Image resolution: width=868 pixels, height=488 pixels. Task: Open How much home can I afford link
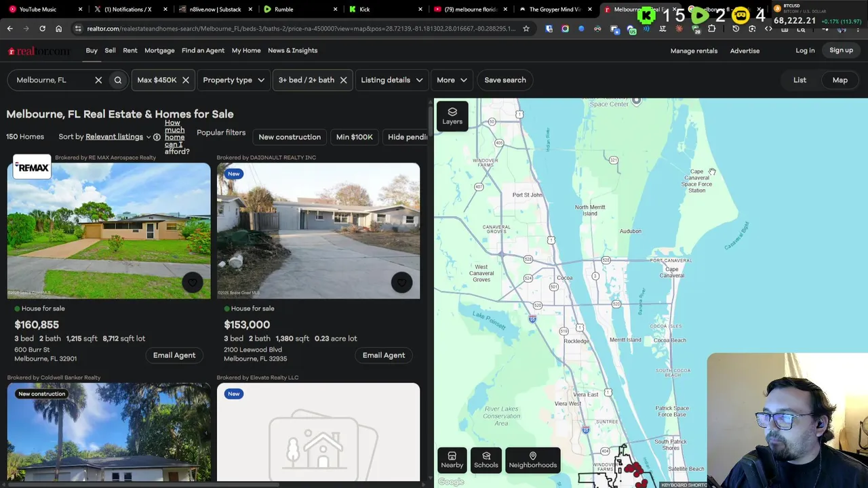[176, 137]
